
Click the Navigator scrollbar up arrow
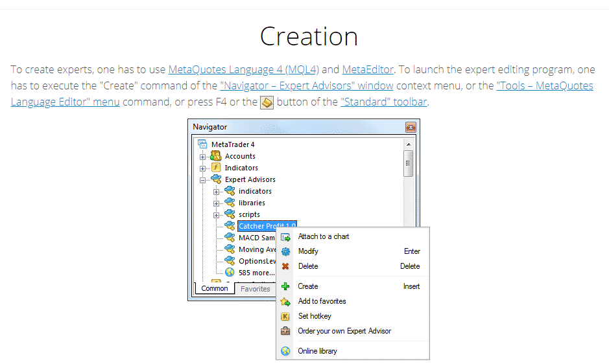pyautogui.click(x=408, y=144)
